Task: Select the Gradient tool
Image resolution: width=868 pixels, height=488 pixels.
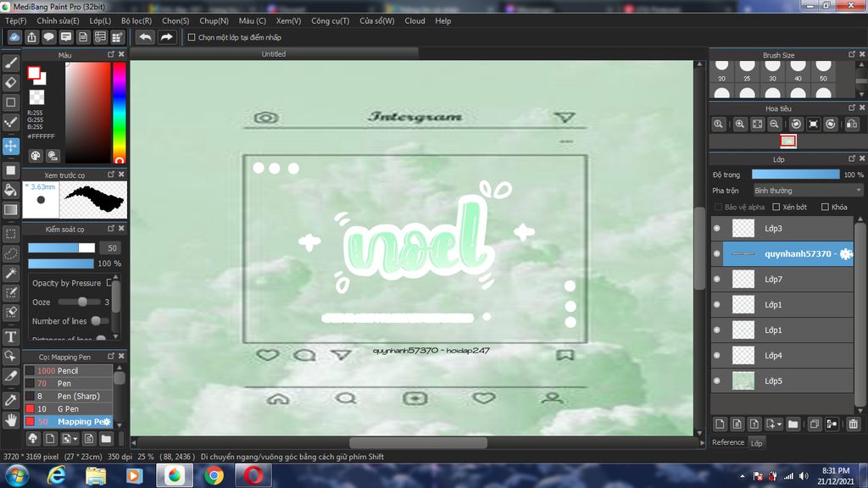Action: 10,210
